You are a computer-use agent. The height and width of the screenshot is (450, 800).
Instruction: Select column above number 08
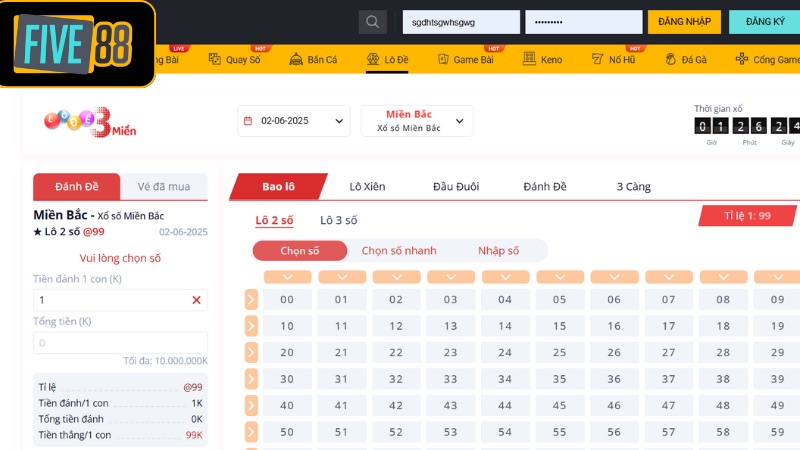click(723, 277)
